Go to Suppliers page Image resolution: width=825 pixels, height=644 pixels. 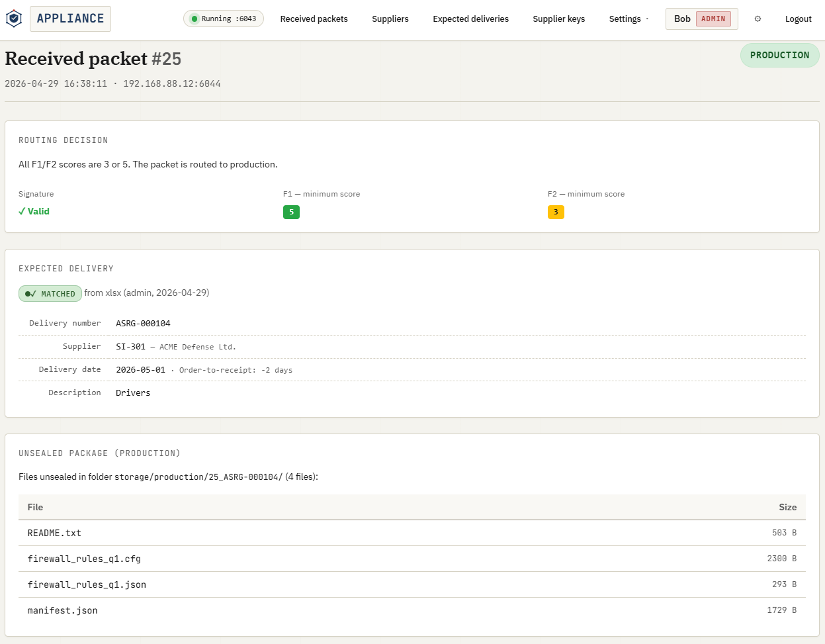coord(390,19)
